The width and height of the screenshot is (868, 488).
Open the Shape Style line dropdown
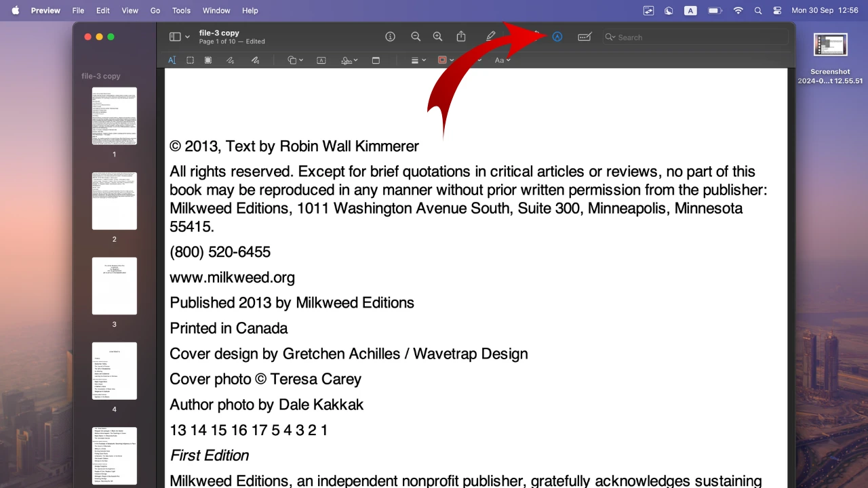pyautogui.click(x=418, y=60)
